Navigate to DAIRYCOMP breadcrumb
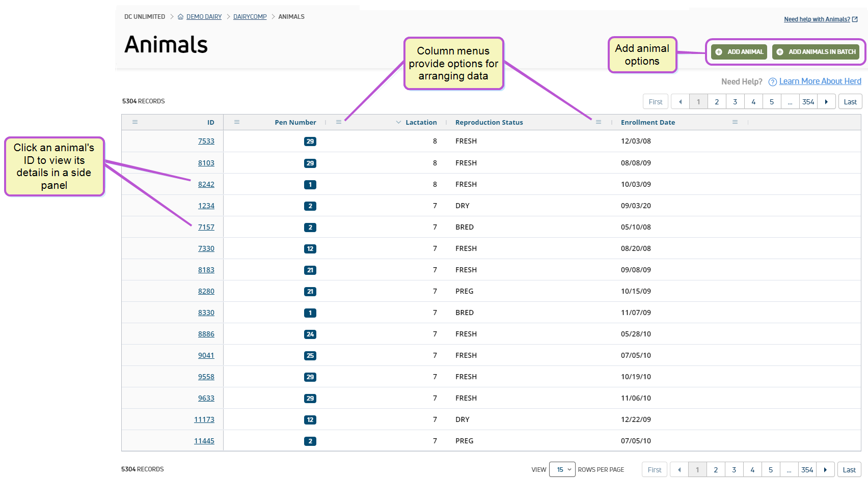 [250, 17]
